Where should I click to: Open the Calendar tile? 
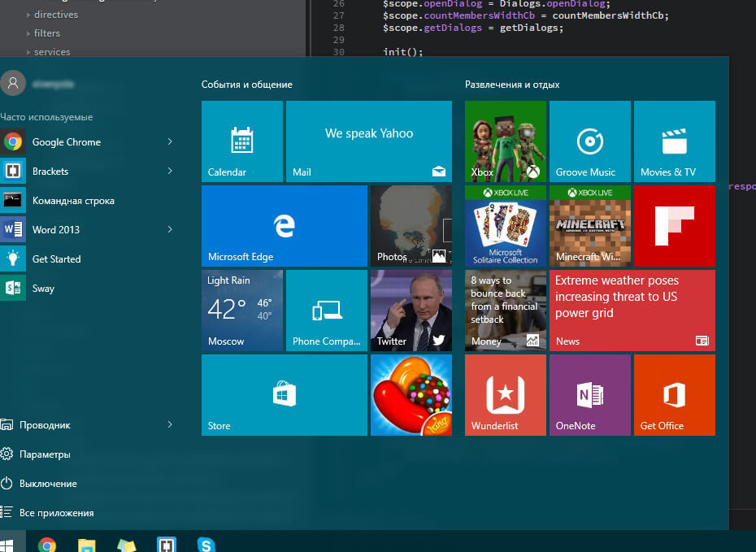coord(241,141)
